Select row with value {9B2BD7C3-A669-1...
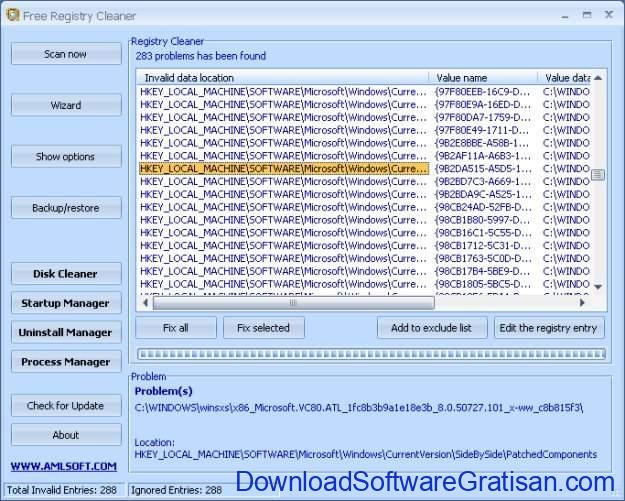Viewport: 625px width, 501px height. (x=365, y=181)
